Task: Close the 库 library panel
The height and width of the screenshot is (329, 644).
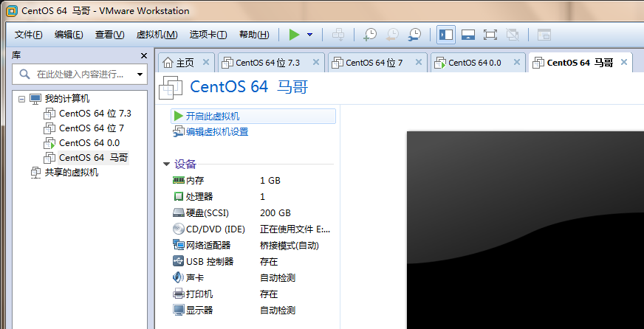Action: 144,56
